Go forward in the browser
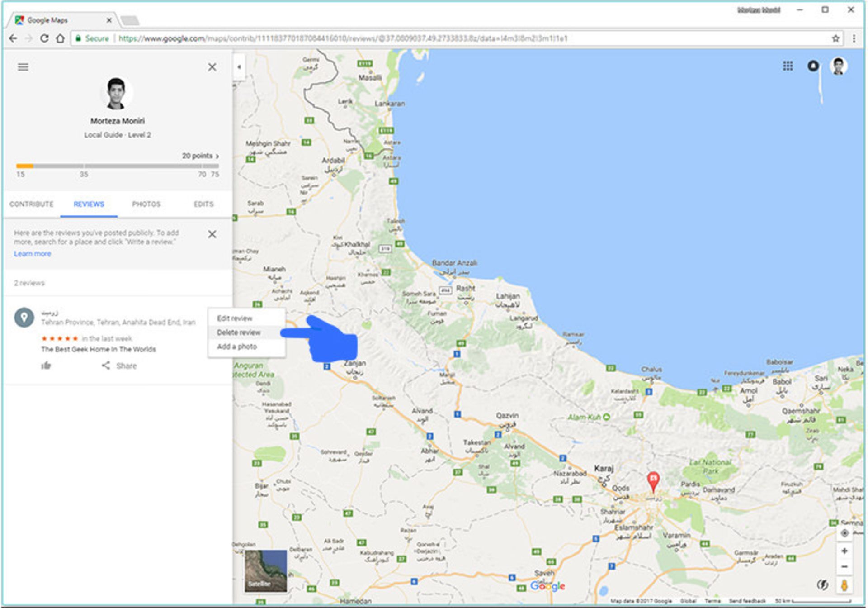868x608 pixels. (28, 38)
